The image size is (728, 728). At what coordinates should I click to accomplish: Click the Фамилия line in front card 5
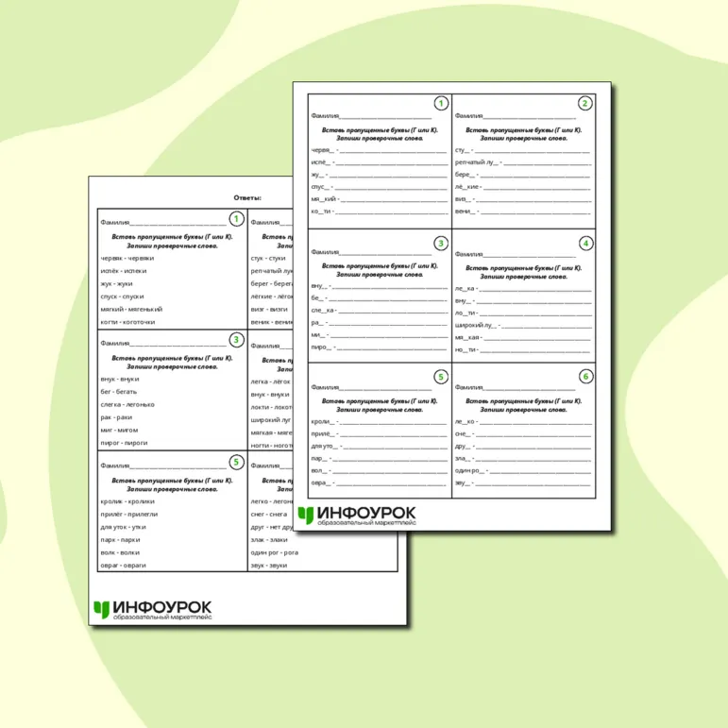[371, 387]
